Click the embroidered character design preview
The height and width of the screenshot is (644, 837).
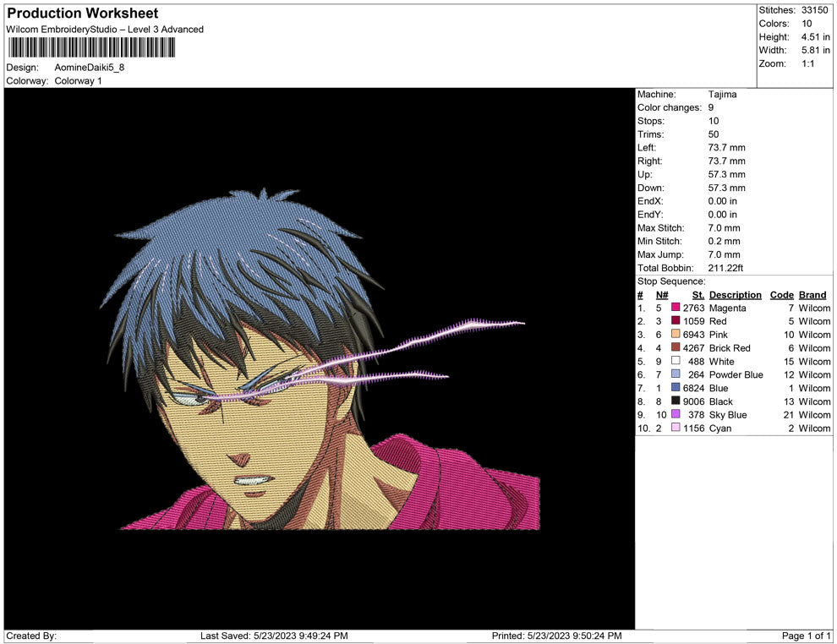tap(320, 358)
